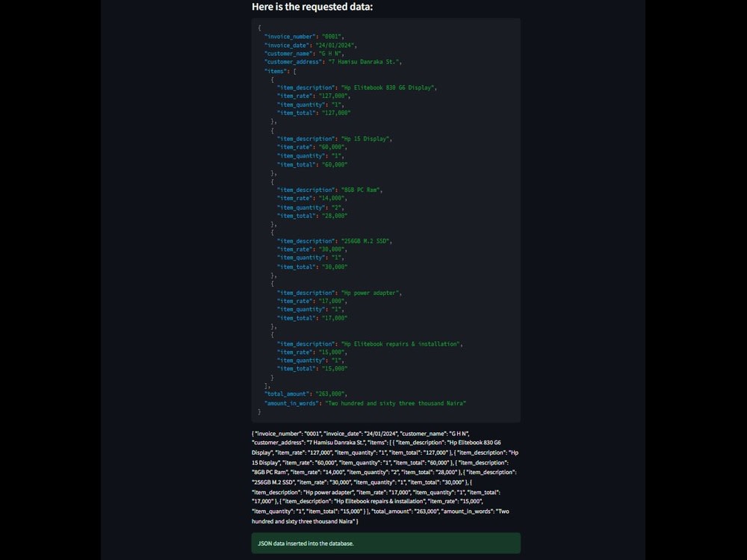Click item_quantity line under 256GB M.2 SSD

point(310,258)
